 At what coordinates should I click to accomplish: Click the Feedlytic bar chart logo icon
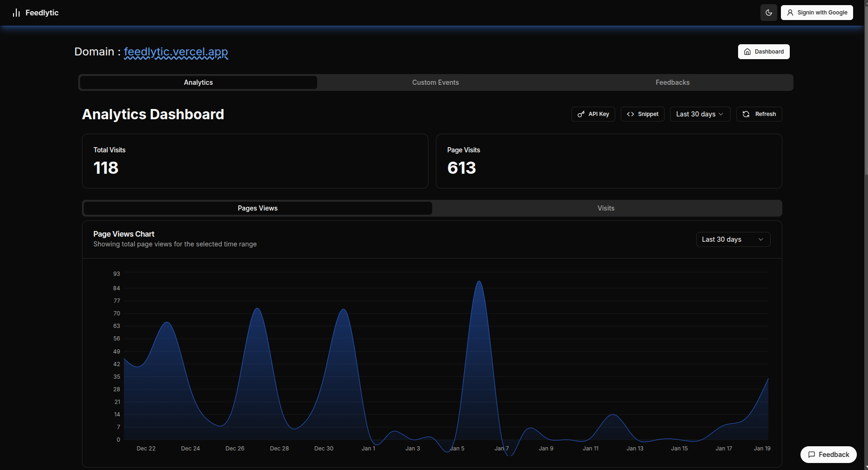16,13
